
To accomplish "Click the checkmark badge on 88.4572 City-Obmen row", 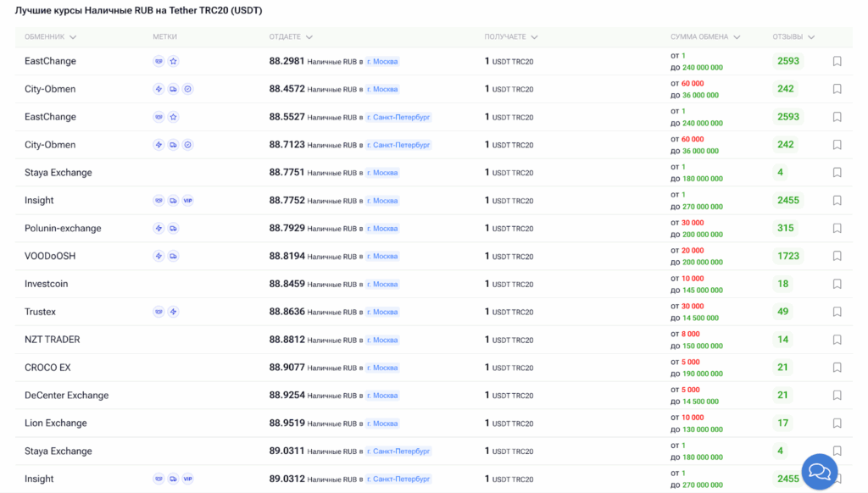I will (x=188, y=89).
